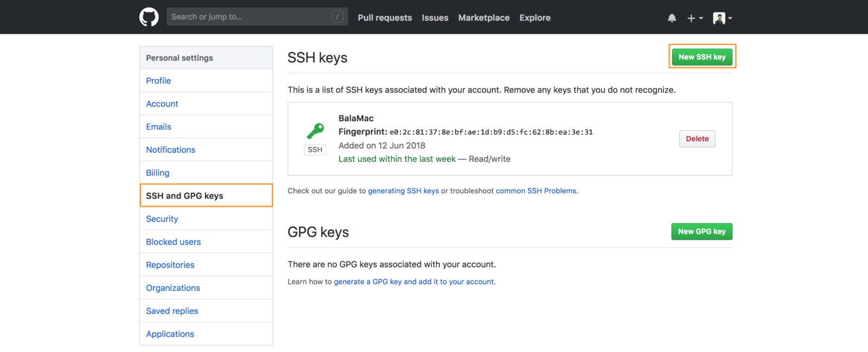Click the Search or jump to field
This screenshot has height=352, width=868.
(x=250, y=17)
